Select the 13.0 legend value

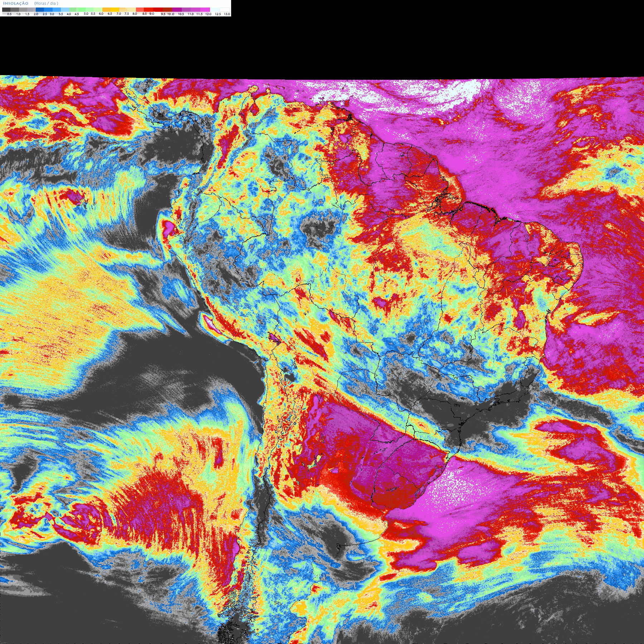click(227, 14)
